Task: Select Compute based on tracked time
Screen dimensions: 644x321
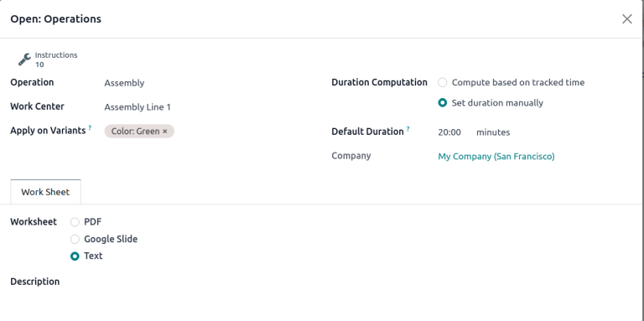Action: click(443, 82)
